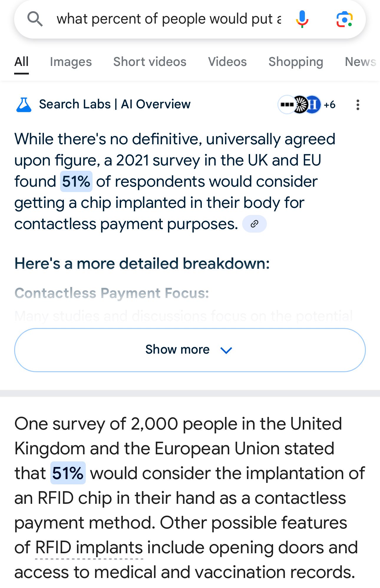This screenshot has width=380, height=588.
Task: Switch to the Images tab
Action: click(71, 62)
